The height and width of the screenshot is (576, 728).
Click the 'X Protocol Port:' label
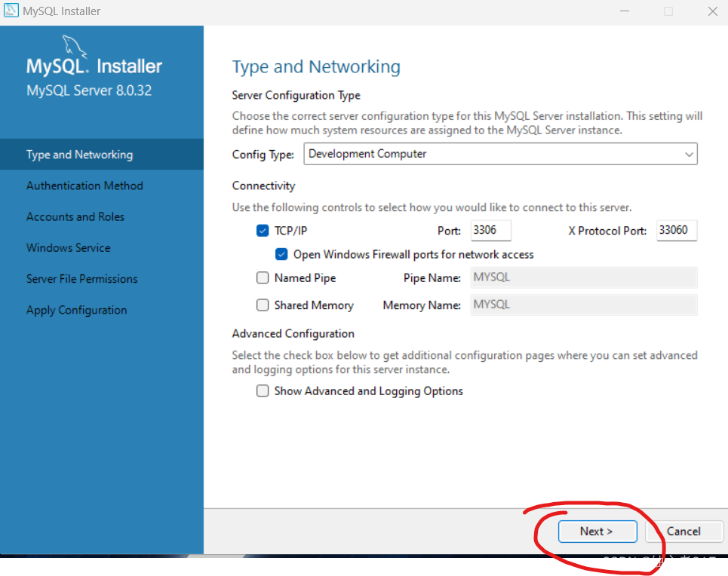click(607, 231)
